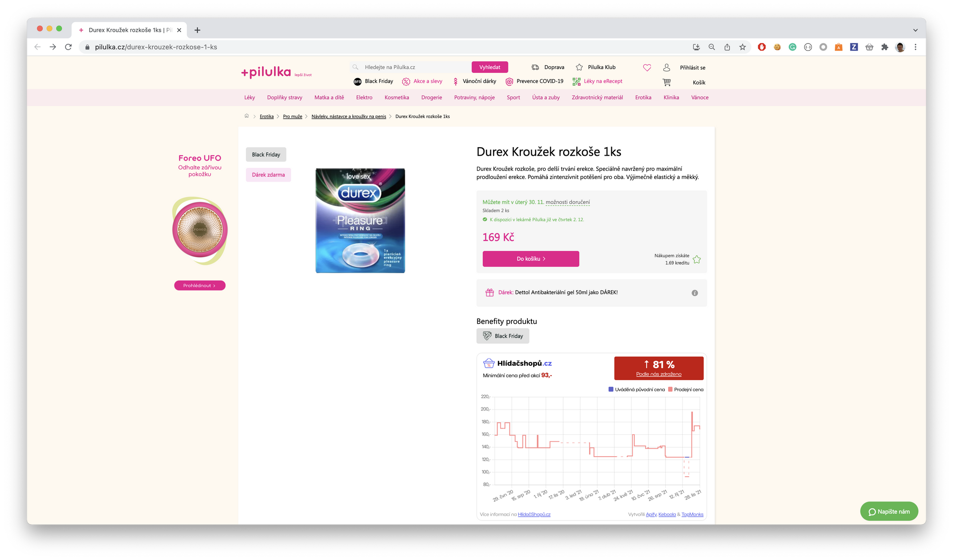This screenshot has height=560, width=953.
Task: Click the Přihlásit se account icon
Action: pos(666,68)
